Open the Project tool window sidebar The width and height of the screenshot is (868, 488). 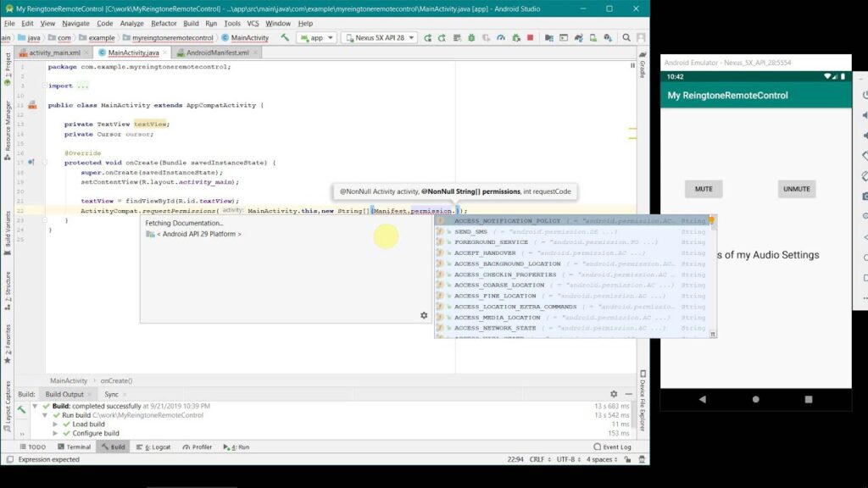tap(7, 69)
